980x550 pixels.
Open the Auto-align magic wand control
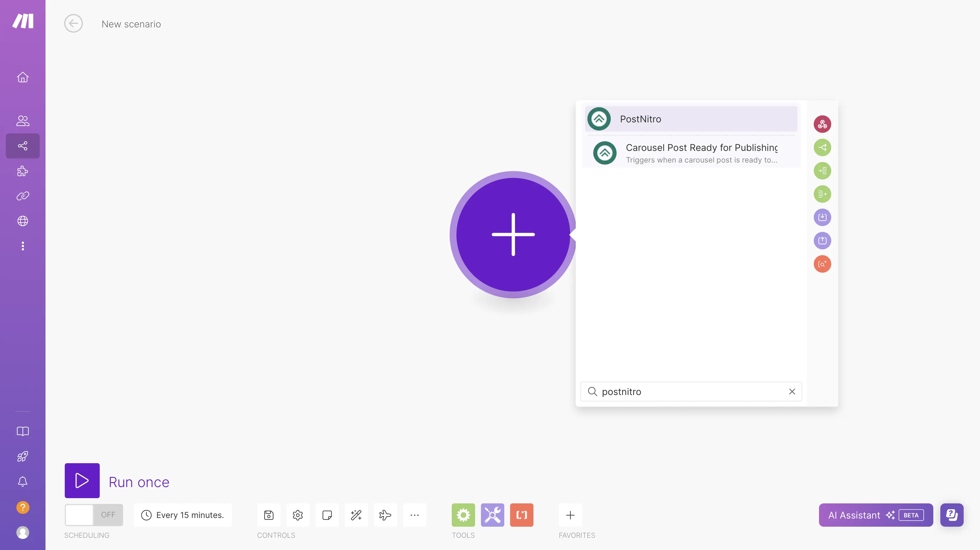(356, 515)
